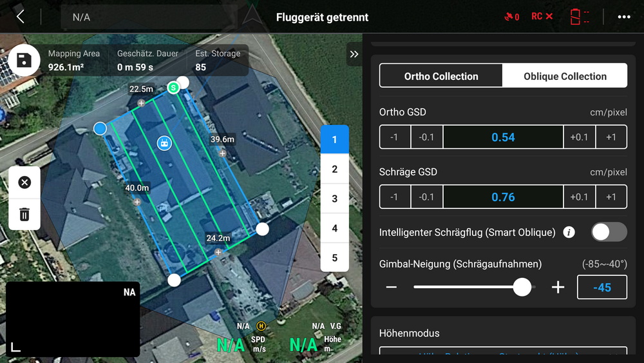The width and height of the screenshot is (644, 363).
Task: Switch to Oblique Collection tab
Action: click(565, 76)
